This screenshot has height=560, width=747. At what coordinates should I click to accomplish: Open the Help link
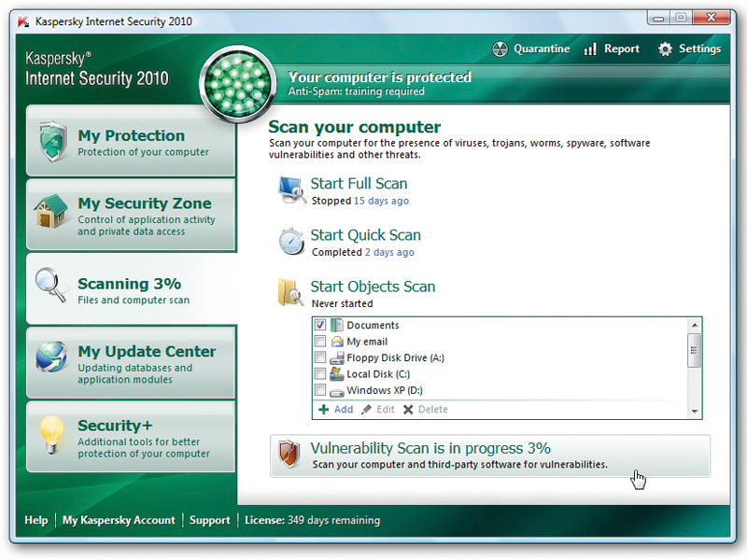tap(36, 520)
